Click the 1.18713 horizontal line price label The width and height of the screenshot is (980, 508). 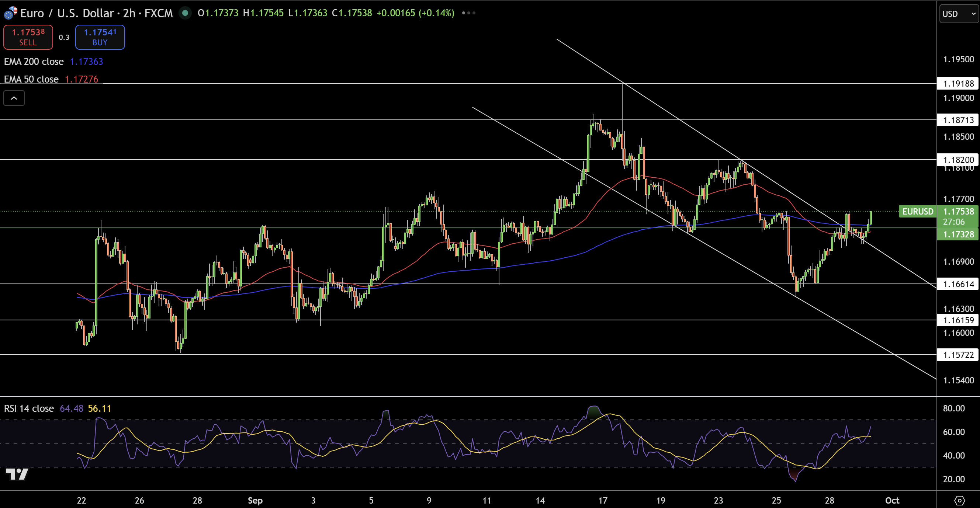(x=958, y=120)
